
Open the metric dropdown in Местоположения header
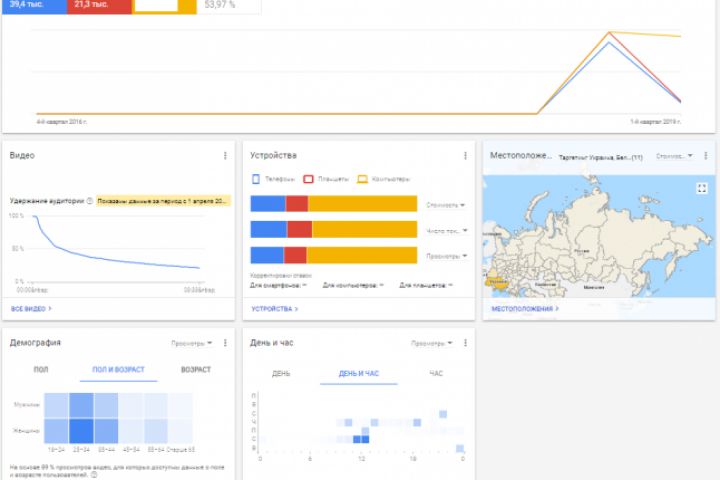coord(674,156)
